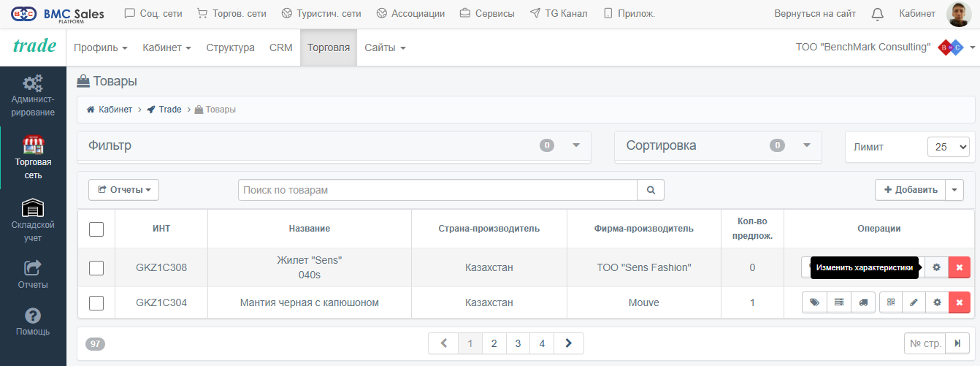The image size is (980, 366).
Task: Focus the № стр. page number field
Action: coord(925,343)
